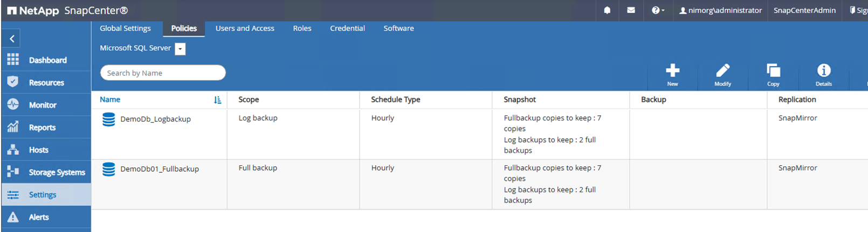
Task: Click the Alerts warning triangle icon
Action: tap(13, 217)
